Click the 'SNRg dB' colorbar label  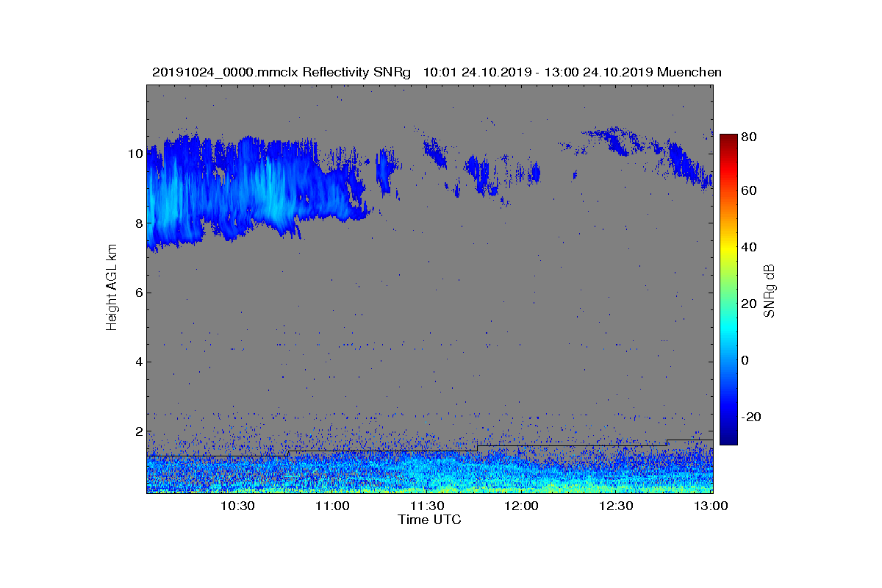pos(770,290)
